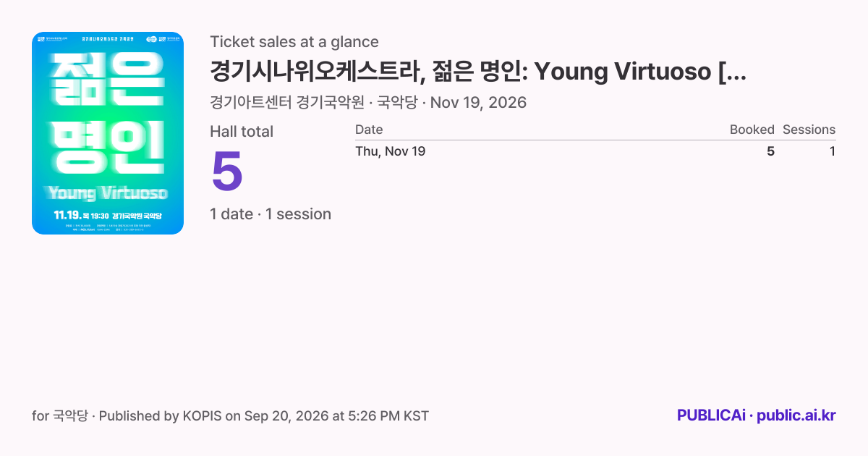Sort by the Booked column header

pyautogui.click(x=752, y=130)
